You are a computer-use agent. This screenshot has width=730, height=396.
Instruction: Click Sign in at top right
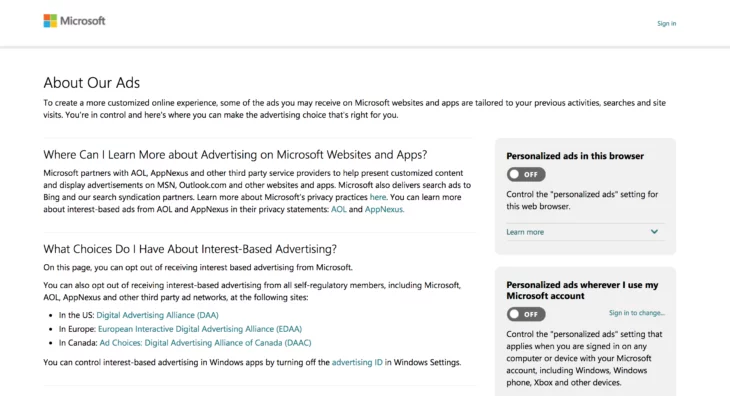pyautogui.click(x=666, y=23)
